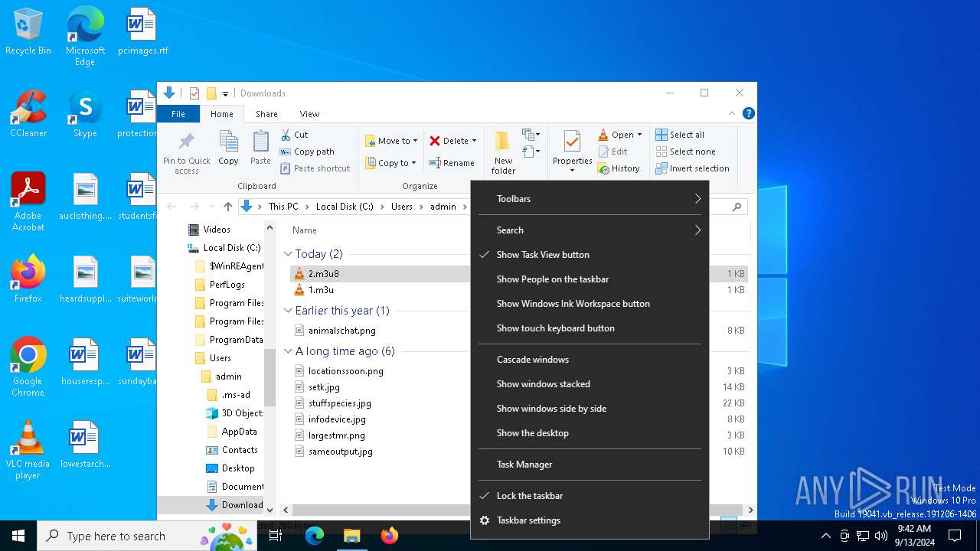Toggle Lock the taskbar
This screenshot has height=551, width=980.
[x=590, y=496]
